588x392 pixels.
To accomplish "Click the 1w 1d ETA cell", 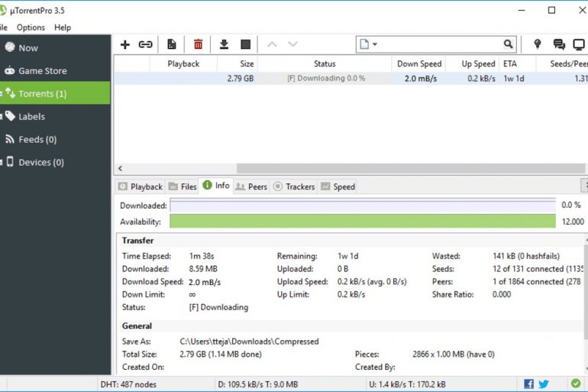I will pos(514,79).
